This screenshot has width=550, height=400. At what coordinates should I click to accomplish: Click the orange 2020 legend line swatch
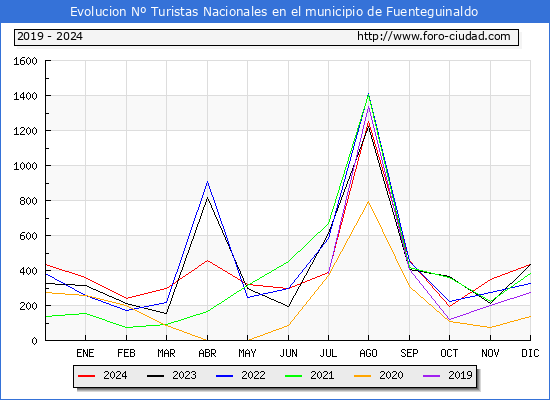(x=363, y=376)
